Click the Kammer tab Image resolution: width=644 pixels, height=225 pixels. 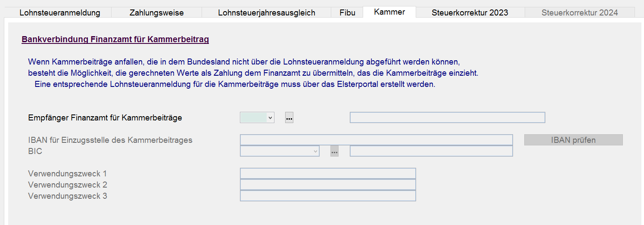pos(389,12)
